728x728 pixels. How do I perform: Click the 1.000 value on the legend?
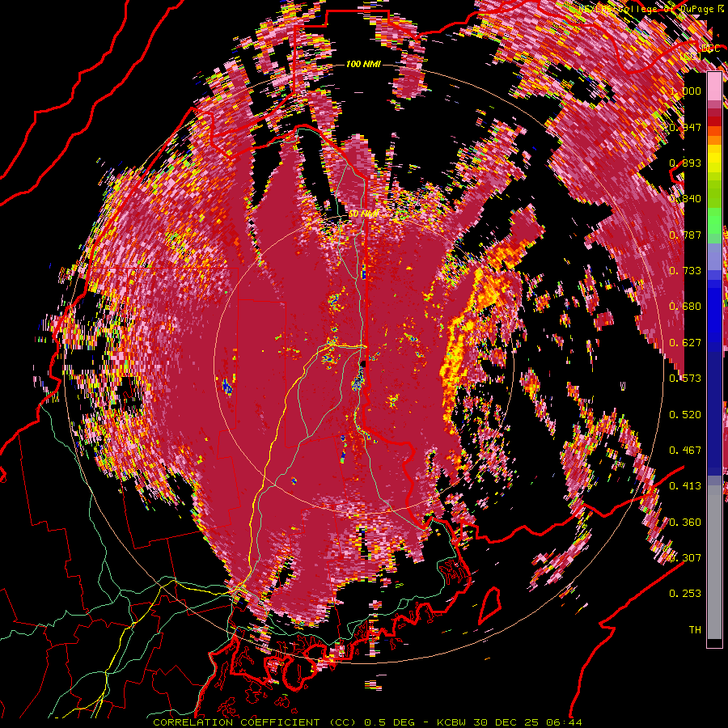click(685, 91)
